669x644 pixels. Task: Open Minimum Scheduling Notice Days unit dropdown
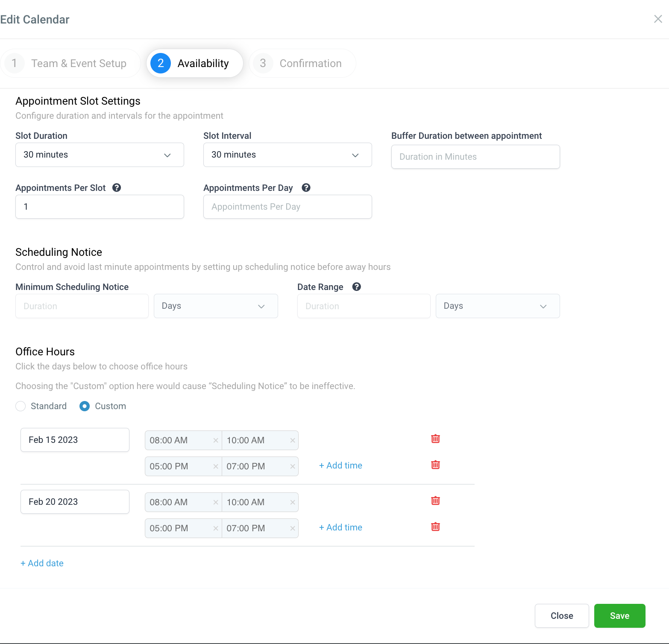(x=216, y=306)
